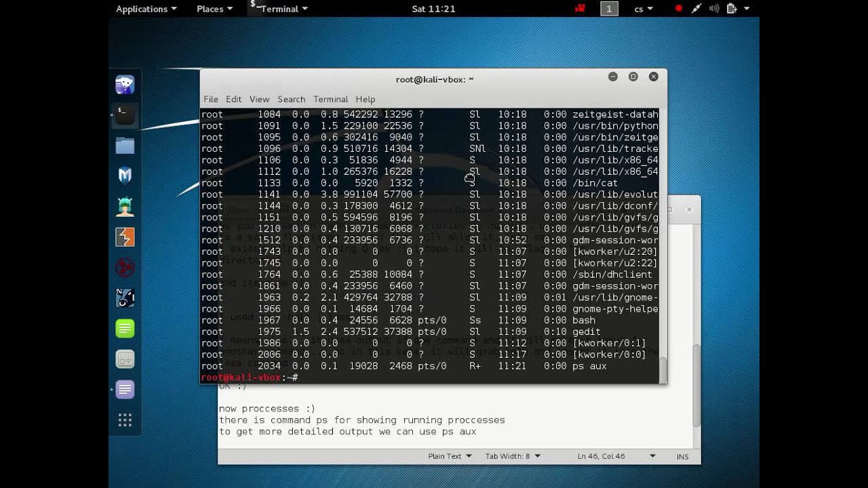Open Armitage green-haired icon in dock
Image resolution: width=868 pixels, height=488 pixels.
coord(125,207)
